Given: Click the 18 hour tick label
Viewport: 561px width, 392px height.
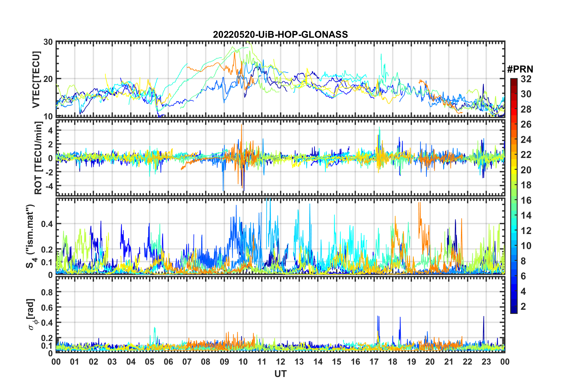Looking at the screenshot, I should click(x=393, y=362).
